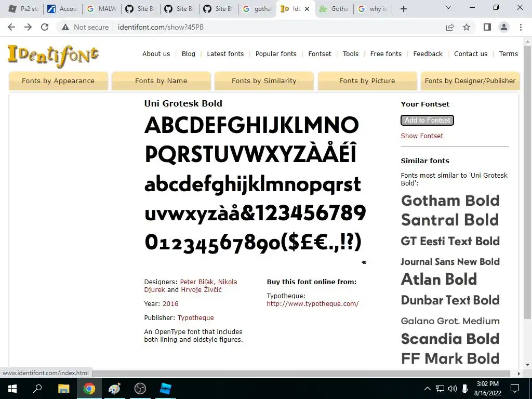Open Free fonts page
532x399 pixels.
coord(386,54)
